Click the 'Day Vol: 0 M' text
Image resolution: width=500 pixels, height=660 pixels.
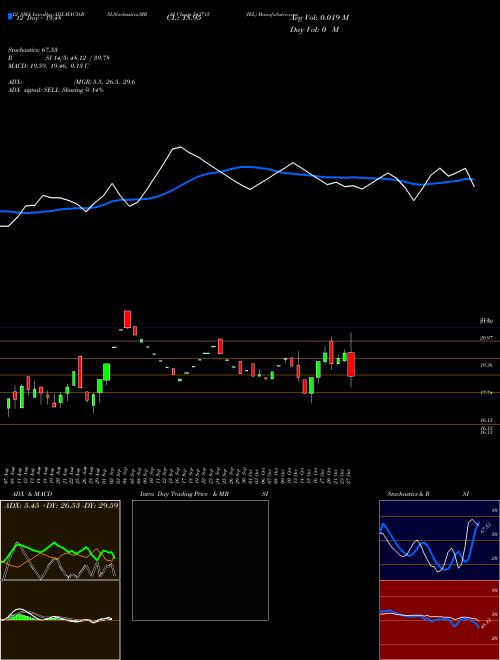point(314,30)
